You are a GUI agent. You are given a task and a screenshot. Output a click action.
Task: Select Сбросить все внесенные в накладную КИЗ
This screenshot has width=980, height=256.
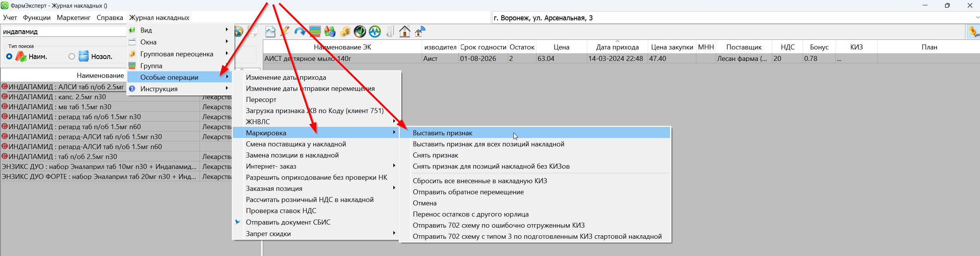480,181
